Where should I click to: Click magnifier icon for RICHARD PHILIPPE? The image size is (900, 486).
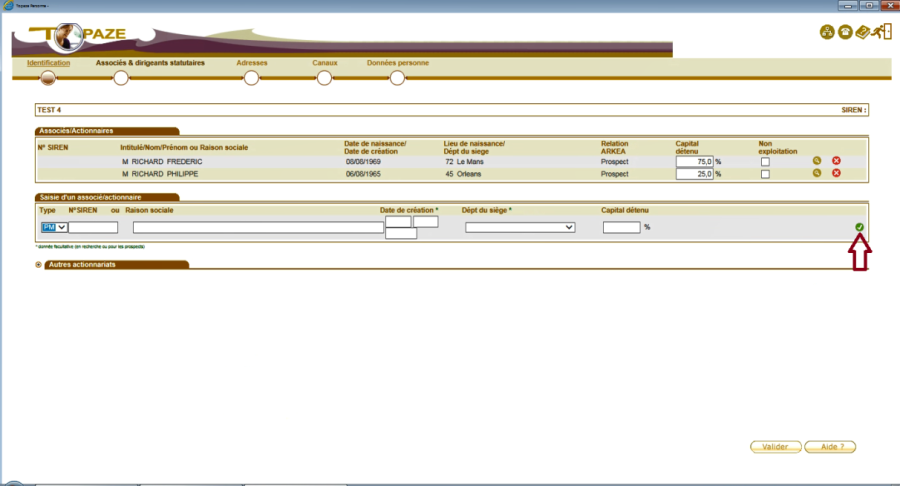click(817, 173)
